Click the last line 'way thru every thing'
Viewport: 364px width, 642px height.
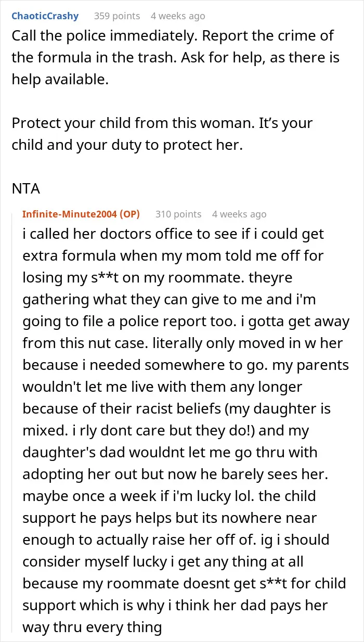(x=92, y=627)
